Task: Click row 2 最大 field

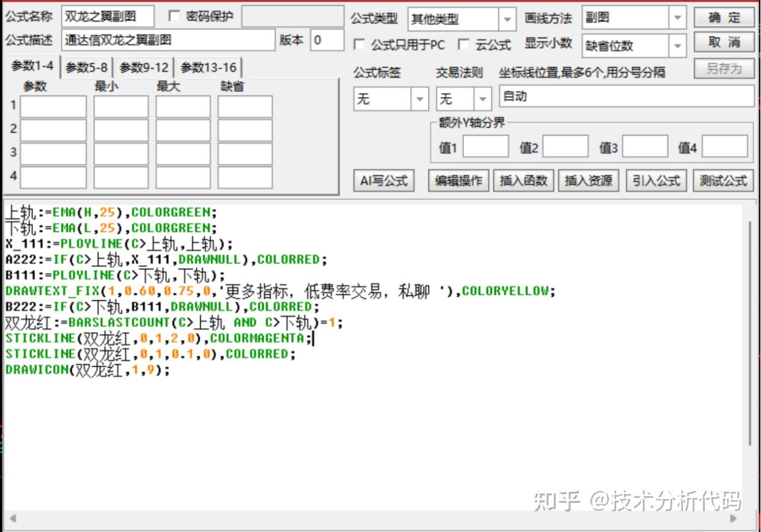Action: pyautogui.click(x=183, y=130)
